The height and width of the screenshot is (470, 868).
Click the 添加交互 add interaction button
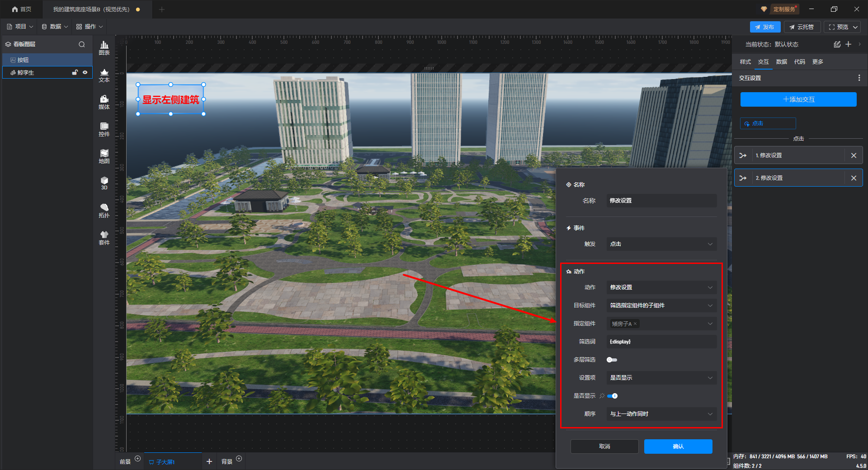tap(798, 99)
